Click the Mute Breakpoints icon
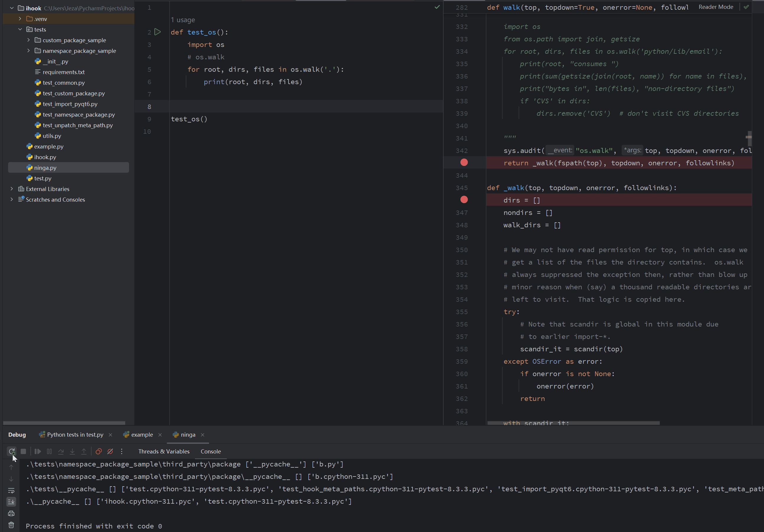This screenshot has height=532, width=764. pyautogui.click(x=110, y=451)
